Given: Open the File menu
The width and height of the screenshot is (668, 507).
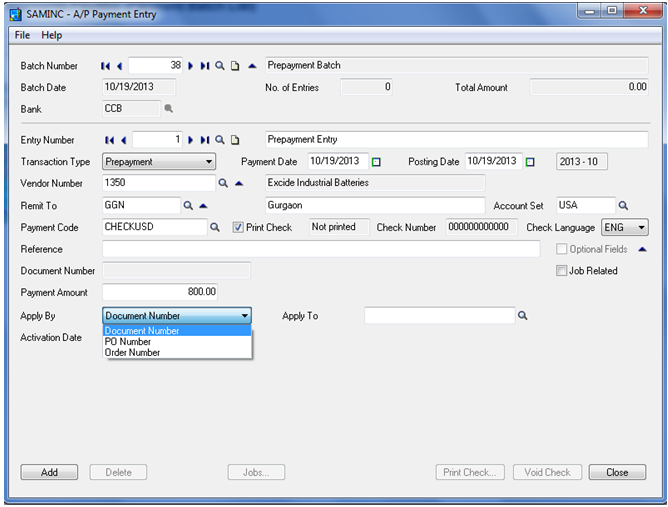Looking at the screenshot, I should [x=22, y=35].
